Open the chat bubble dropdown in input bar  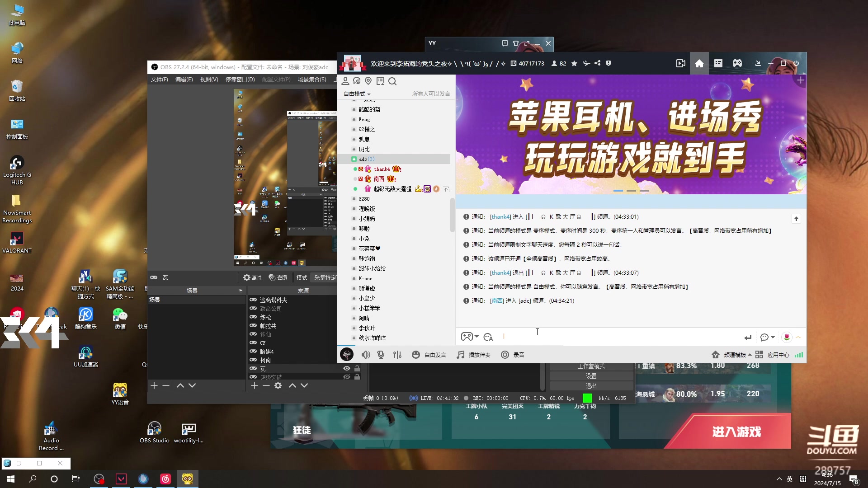pos(768,338)
